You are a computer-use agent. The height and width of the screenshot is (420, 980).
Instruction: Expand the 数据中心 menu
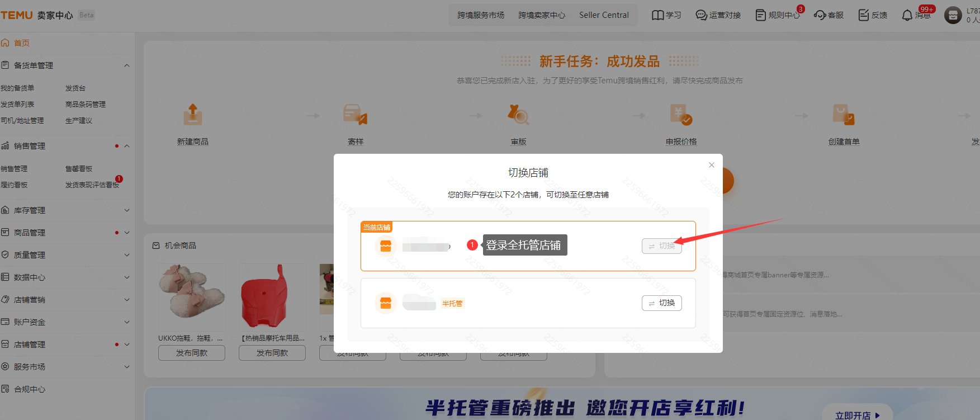coord(127,277)
